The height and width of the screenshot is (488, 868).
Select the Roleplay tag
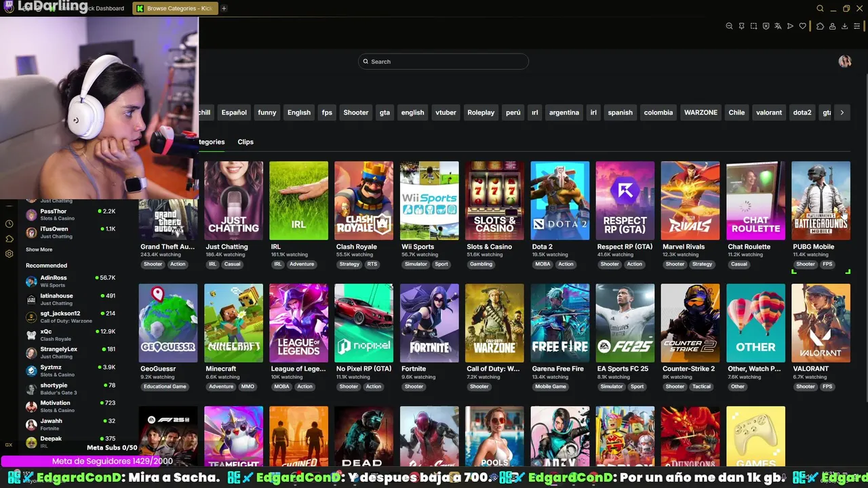click(x=481, y=113)
